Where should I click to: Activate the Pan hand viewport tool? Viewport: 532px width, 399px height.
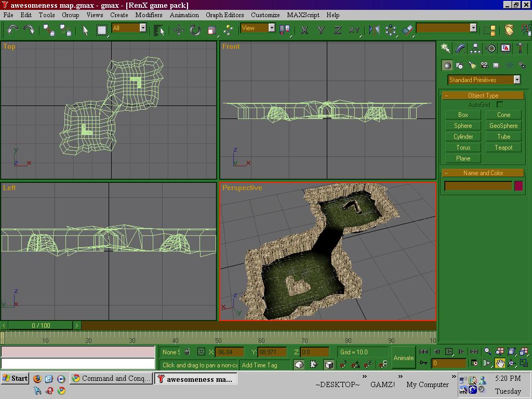(x=499, y=363)
